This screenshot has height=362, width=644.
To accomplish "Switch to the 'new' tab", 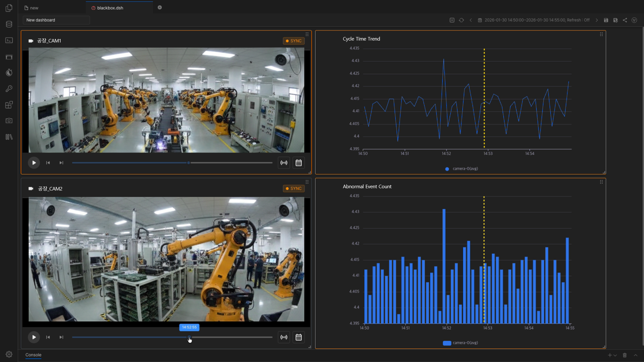I will [x=34, y=8].
